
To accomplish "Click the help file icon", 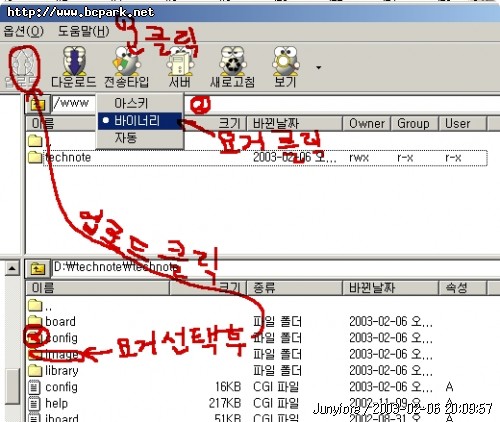I will 34,403.
